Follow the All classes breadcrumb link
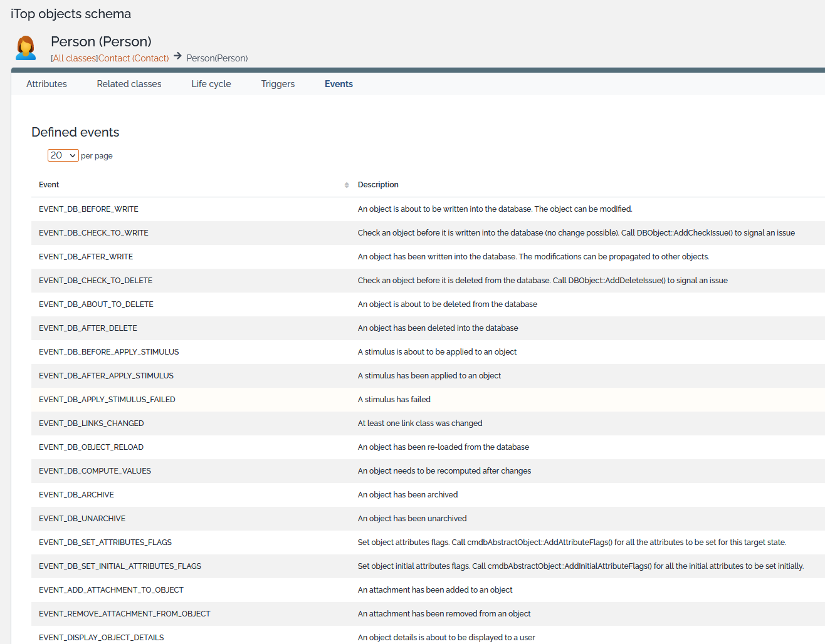Image resolution: width=825 pixels, height=644 pixels. (x=75, y=58)
